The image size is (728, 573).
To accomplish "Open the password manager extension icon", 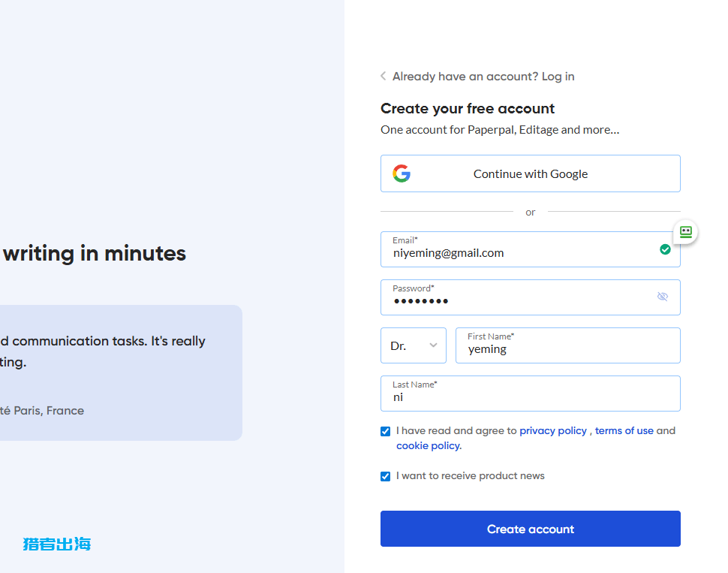I will tap(686, 232).
